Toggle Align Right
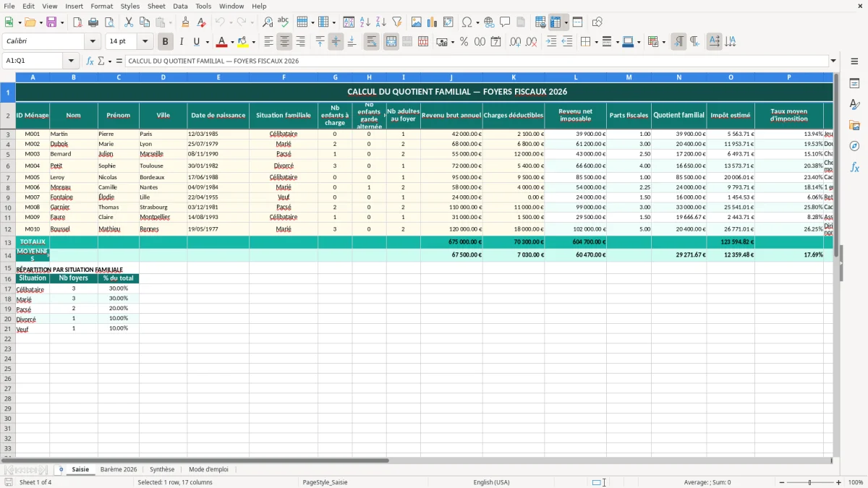Image resolution: width=868 pixels, height=488 pixels. 301,42
